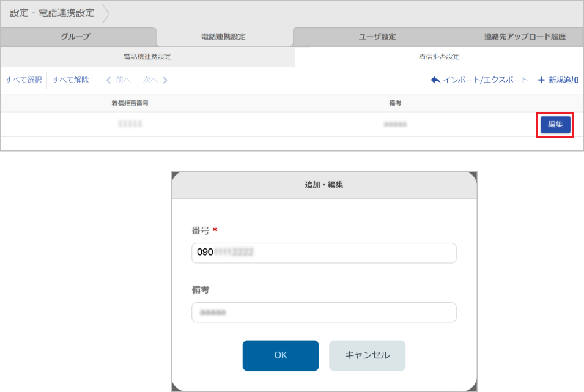The height and width of the screenshot is (392, 584).
Task: Confirm the dialog with OK
Action: [x=281, y=355]
